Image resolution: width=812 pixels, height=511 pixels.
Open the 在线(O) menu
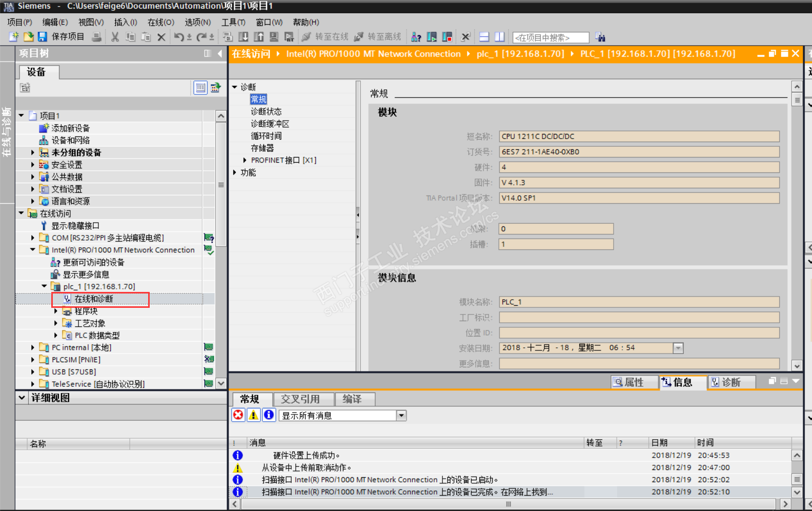161,22
